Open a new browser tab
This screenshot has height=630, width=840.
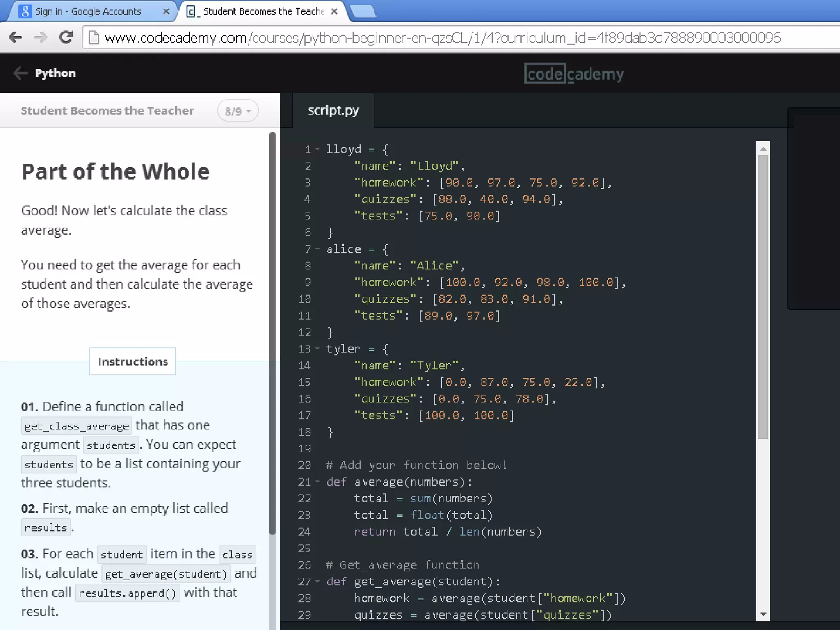click(x=363, y=12)
